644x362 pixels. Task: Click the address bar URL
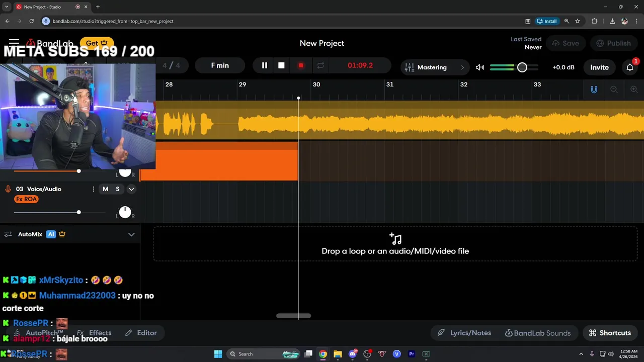(113, 21)
